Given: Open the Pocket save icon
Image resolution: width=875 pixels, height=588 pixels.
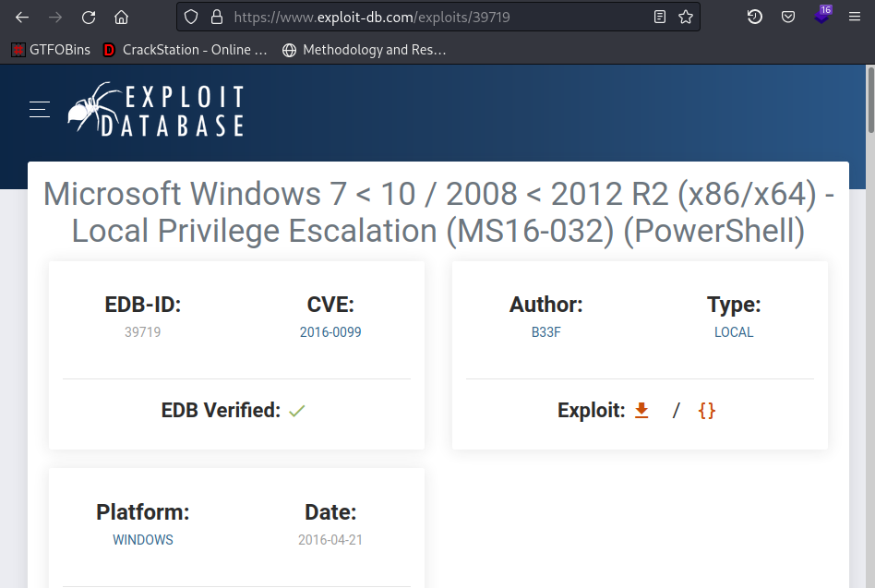Looking at the screenshot, I should [x=788, y=18].
